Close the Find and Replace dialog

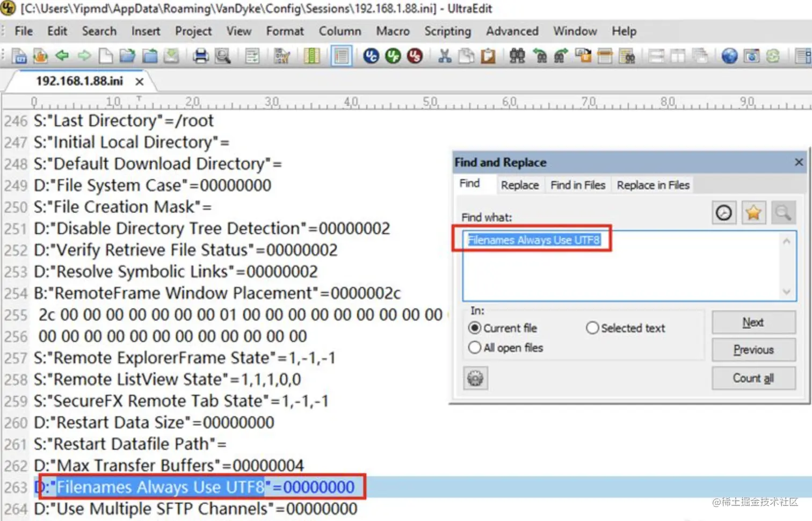[x=799, y=162]
